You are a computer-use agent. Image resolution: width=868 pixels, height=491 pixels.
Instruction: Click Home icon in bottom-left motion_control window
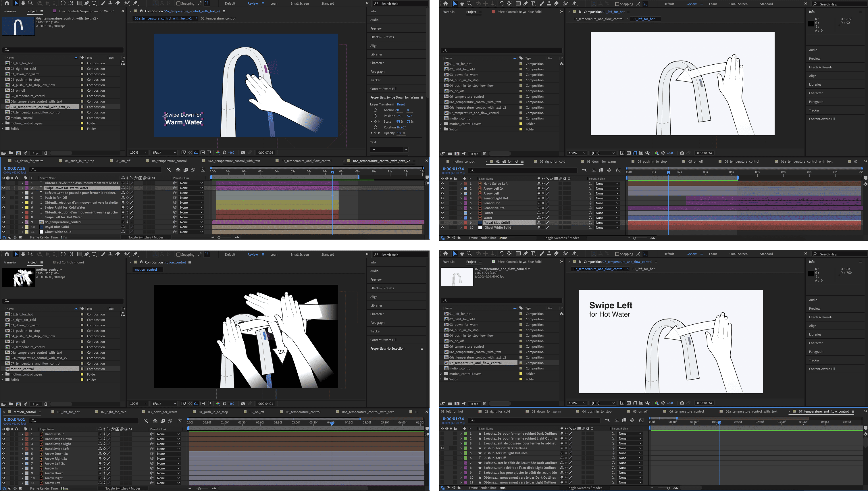7,254
